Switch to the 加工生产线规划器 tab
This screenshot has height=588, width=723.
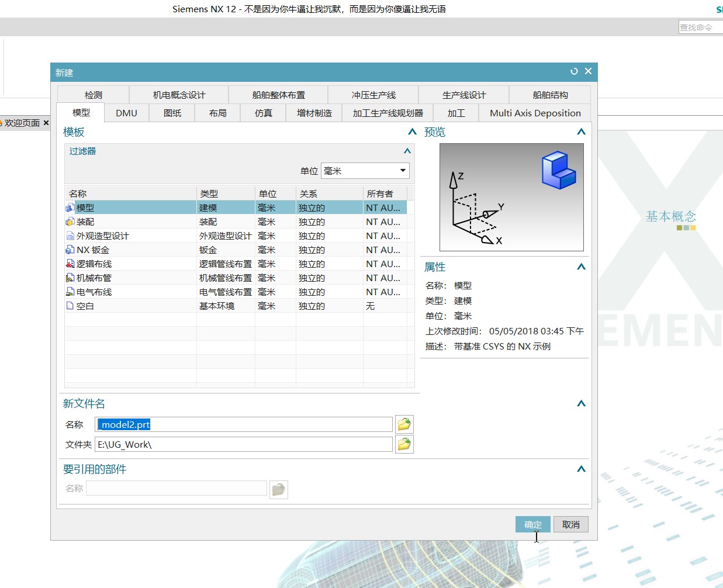click(388, 113)
